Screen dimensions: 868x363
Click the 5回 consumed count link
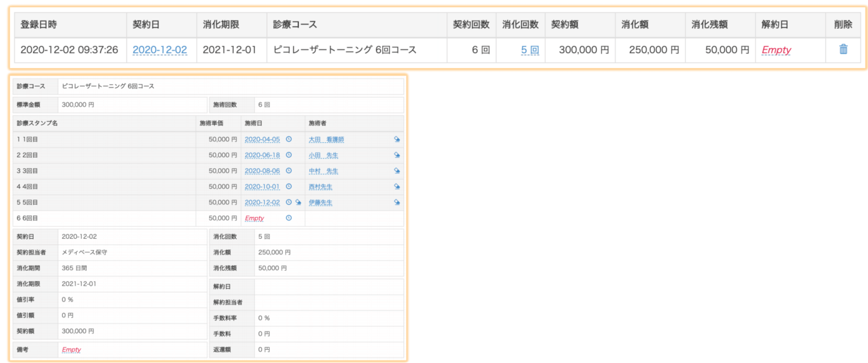[529, 50]
